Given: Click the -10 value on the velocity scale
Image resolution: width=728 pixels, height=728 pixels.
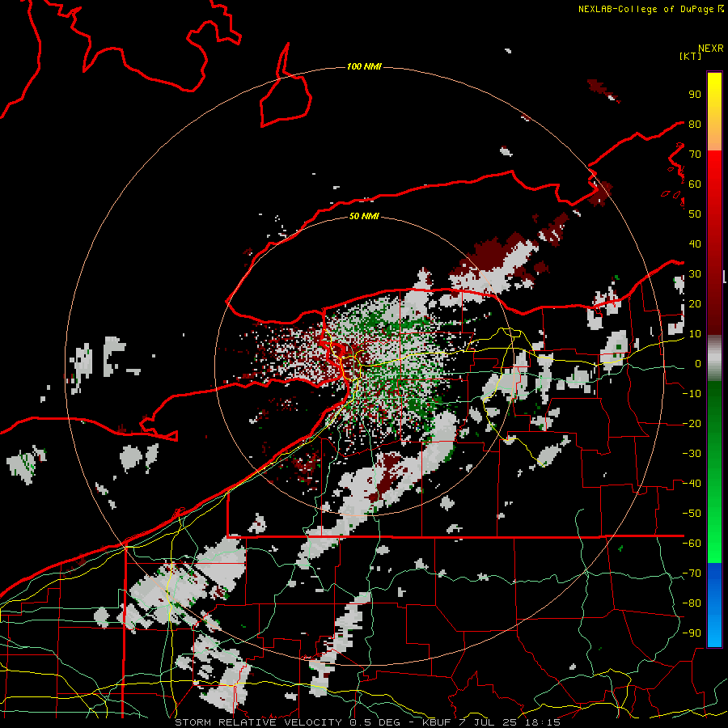Looking at the screenshot, I should (x=692, y=394).
